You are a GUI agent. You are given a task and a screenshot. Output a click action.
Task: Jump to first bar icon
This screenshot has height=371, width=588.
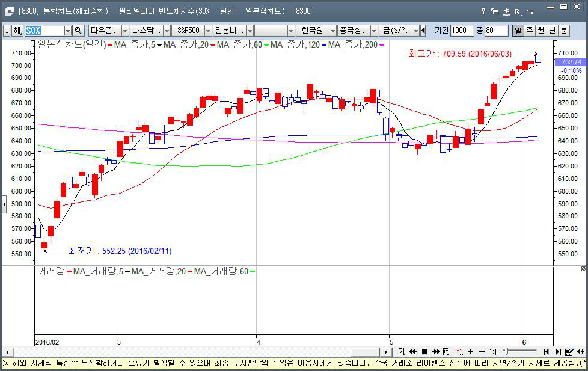pyautogui.click(x=546, y=352)
